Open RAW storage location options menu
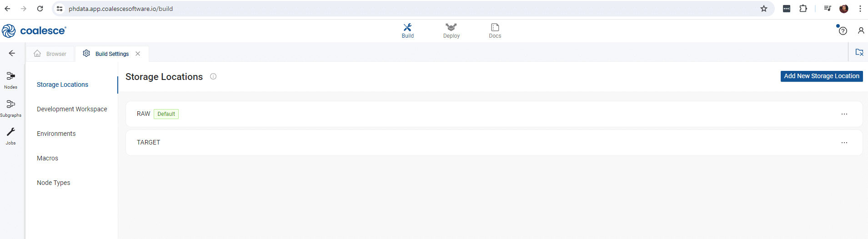 [x=844, y=114]
